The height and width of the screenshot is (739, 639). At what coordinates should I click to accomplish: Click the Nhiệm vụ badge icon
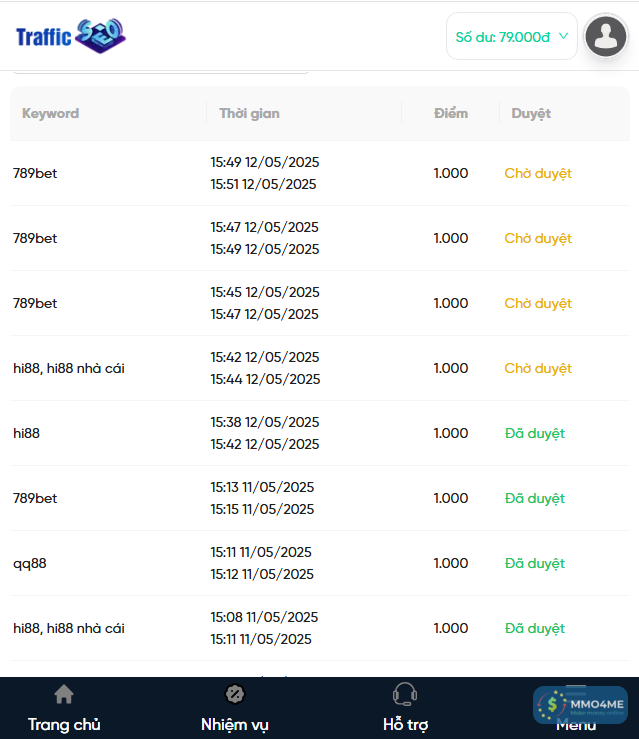[235, 694]
